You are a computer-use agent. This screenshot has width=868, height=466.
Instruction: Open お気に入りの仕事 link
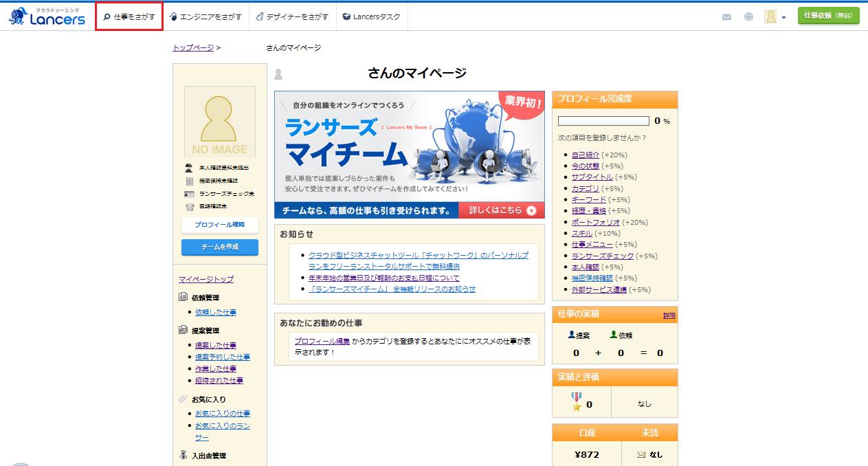tap(223, 413)
